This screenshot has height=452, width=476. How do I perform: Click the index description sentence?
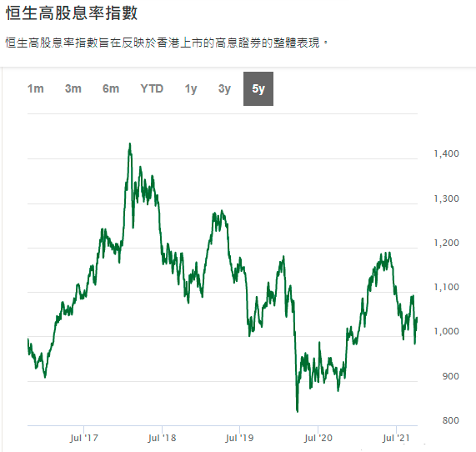[167, 43]
